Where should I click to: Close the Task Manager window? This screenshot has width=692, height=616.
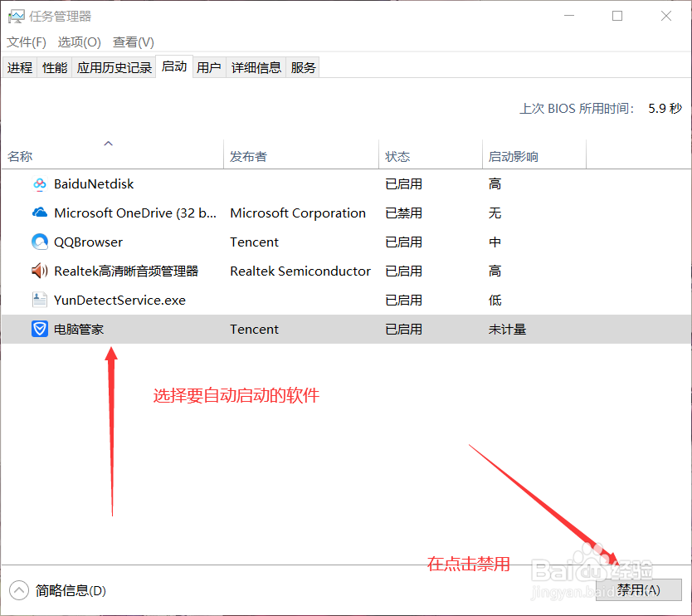666,16
